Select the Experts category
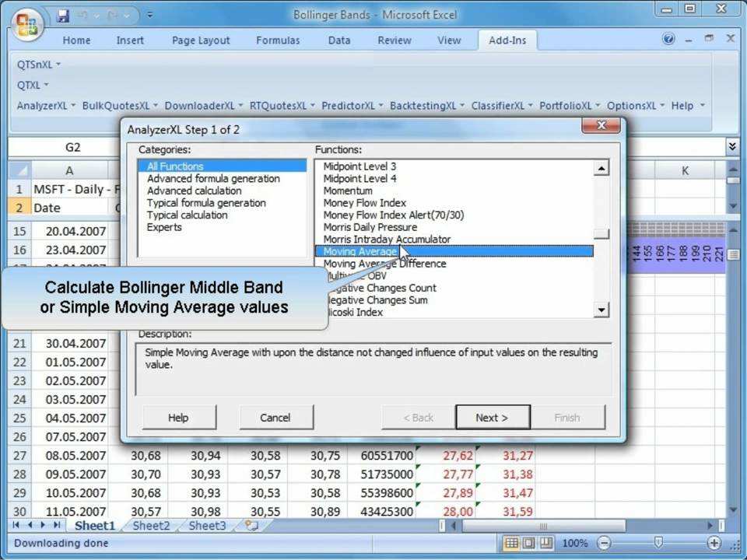 tap(164, 227)
